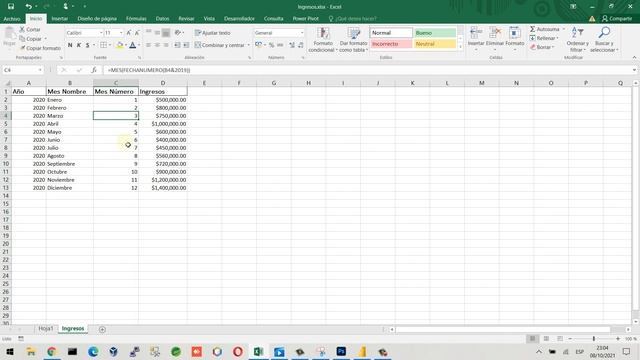Decrease the font size
This screenshot has width=640, height=360.
tap(137, 33)
